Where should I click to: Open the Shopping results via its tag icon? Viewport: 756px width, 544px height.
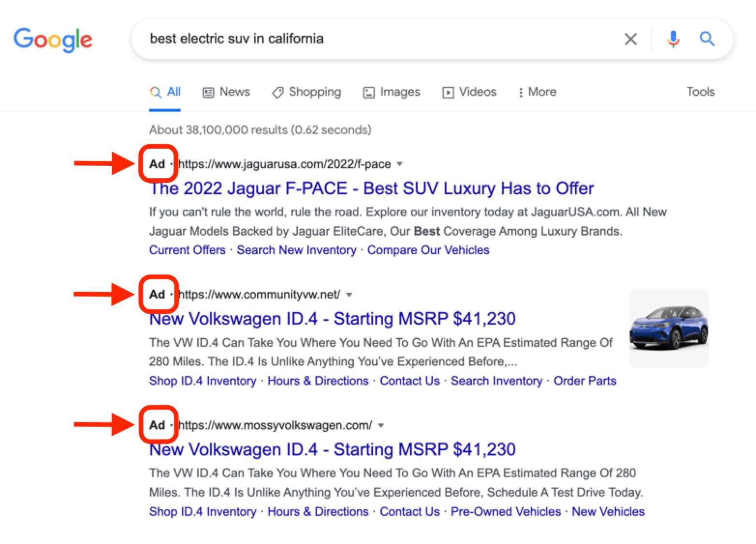[x=278, y=92]
